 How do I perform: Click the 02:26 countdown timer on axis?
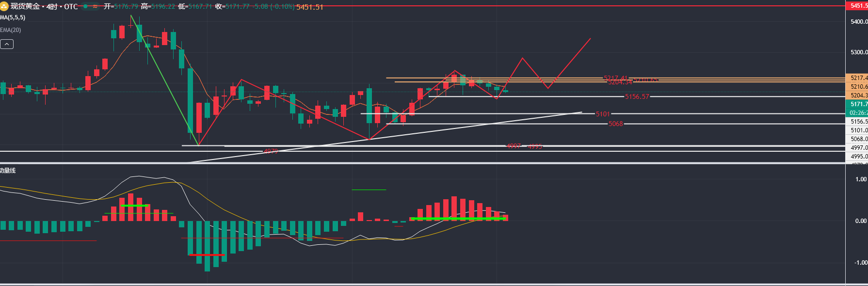[858, 113]
